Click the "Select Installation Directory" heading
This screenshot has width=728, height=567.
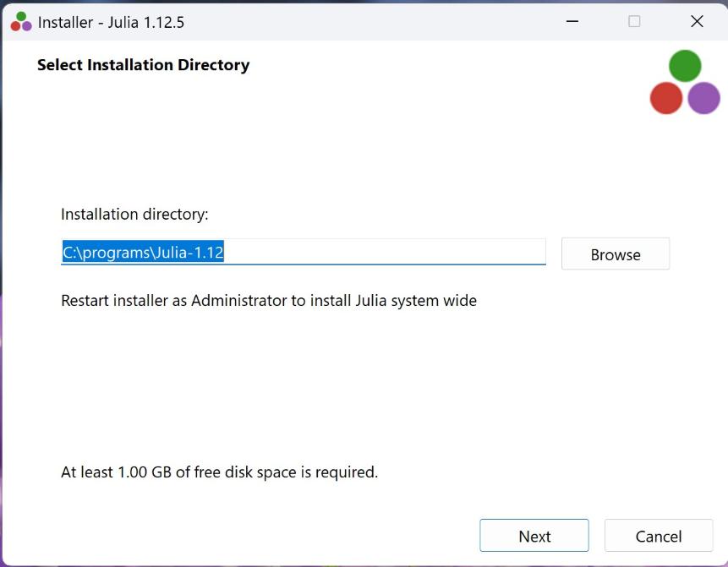(143, 65)
